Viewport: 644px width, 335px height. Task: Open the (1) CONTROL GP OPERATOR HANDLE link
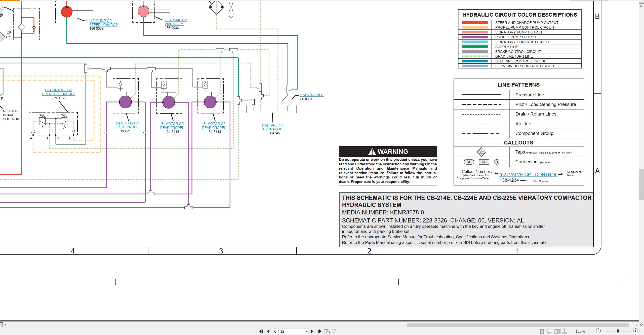(58, 92)
